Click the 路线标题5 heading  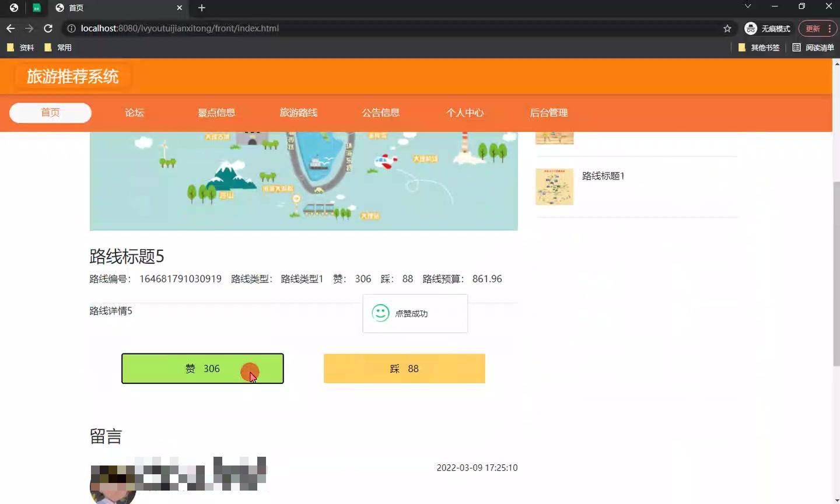point(127,256)
